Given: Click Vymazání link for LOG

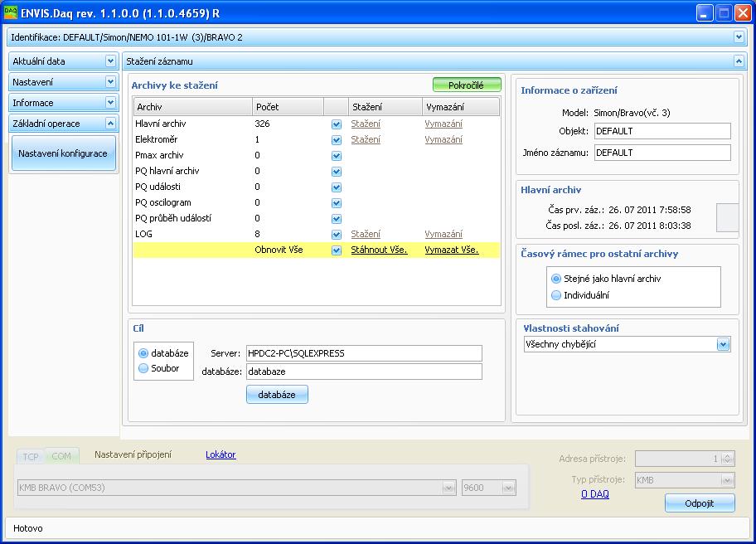Looking at the screenshot, I should point(443,235).
